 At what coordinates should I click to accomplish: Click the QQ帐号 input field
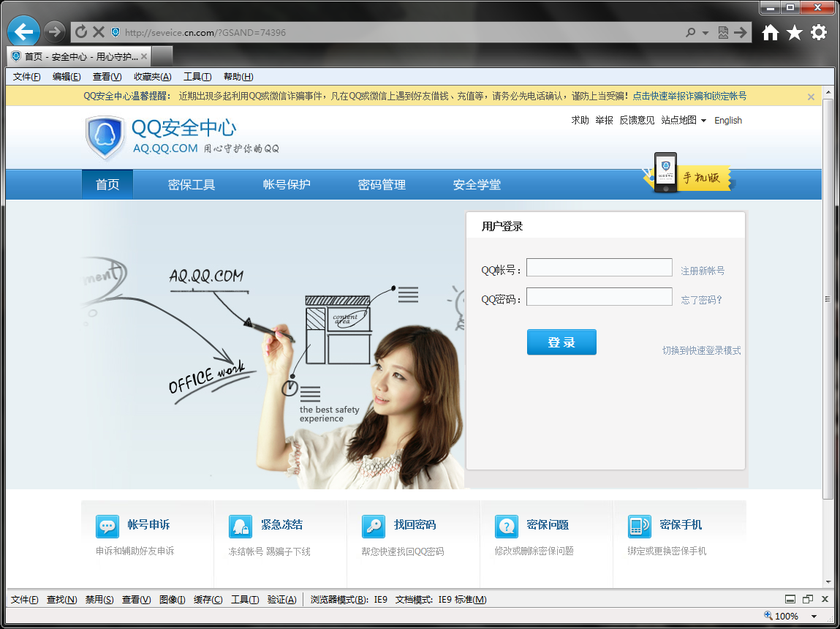coord(599,268)
